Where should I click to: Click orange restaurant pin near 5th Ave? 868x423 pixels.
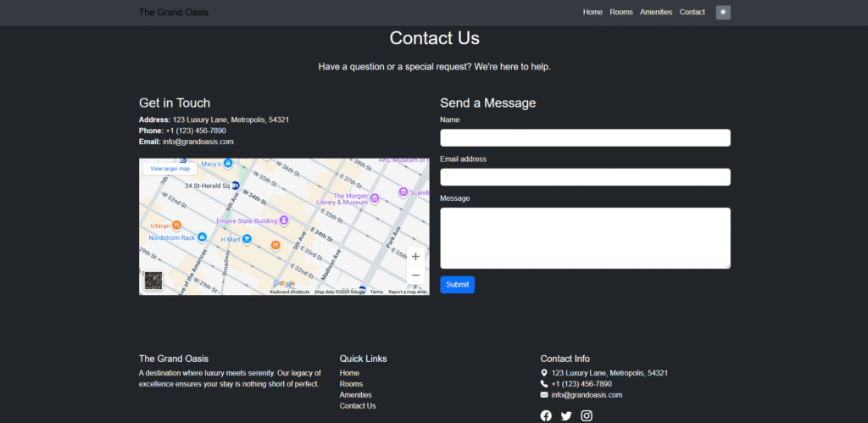(x=275, y=245)
